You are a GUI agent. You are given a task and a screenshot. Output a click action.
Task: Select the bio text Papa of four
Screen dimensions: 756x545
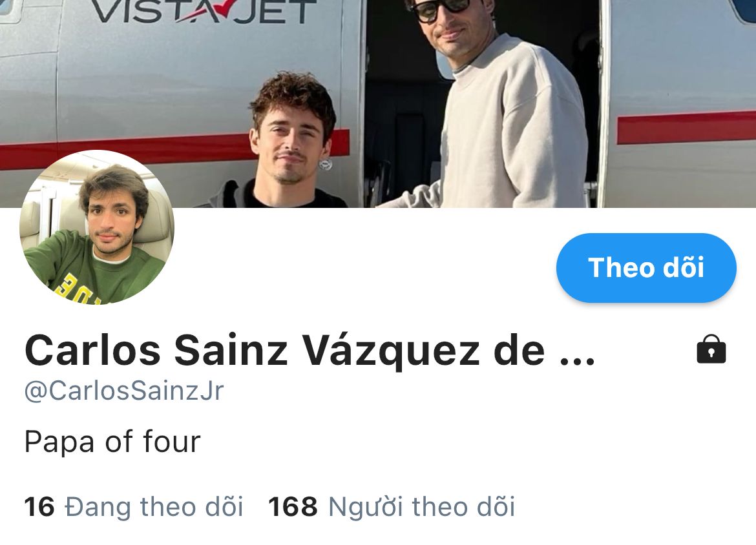[112, 442]
